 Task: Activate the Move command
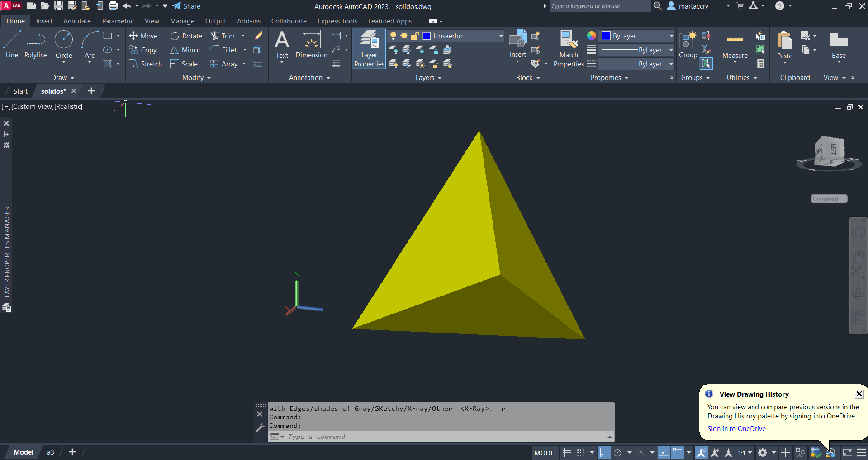click(x=143, y=36)
